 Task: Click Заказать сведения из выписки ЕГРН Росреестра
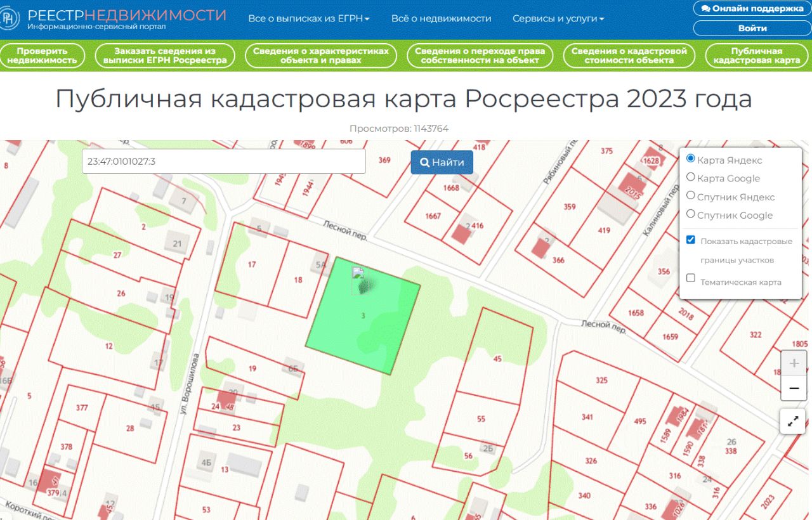coord(165,56)
